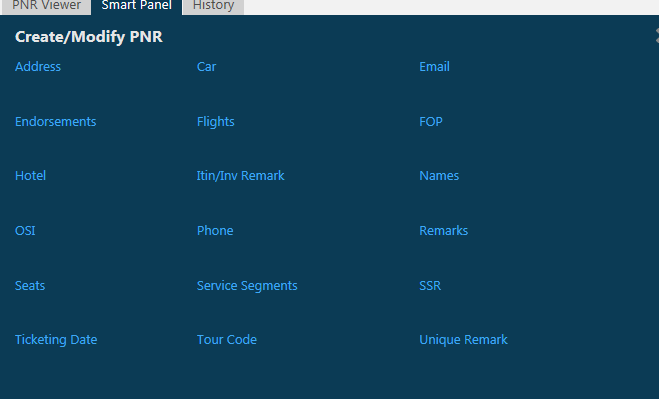Select the Endorsements link

(55, 122)
